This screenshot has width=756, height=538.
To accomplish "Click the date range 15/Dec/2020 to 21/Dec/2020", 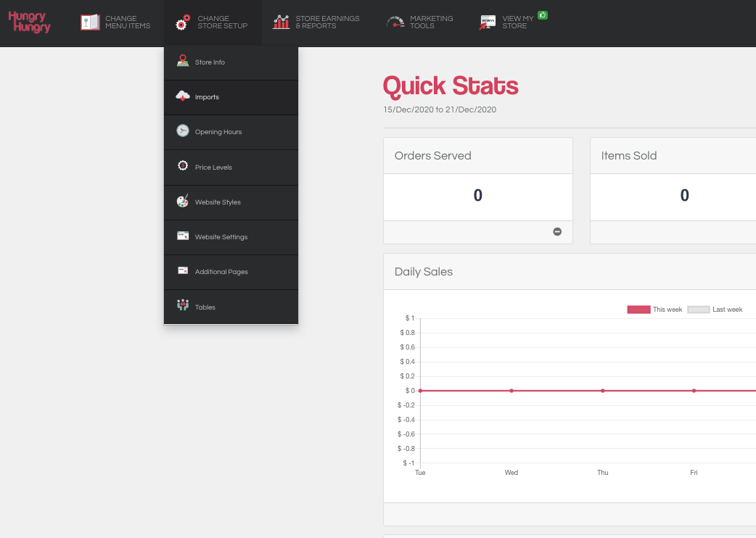I will tap(440, 109).
